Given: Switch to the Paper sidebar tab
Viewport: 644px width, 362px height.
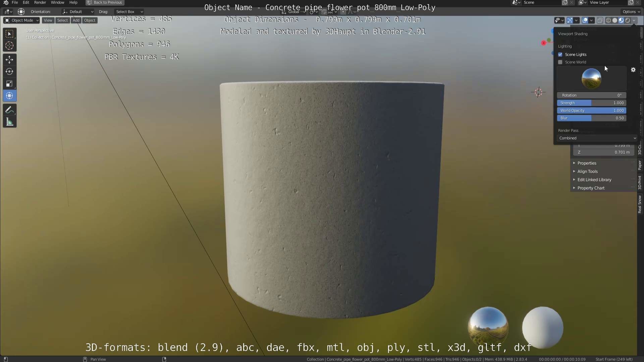Looking at the screenshot, I should click(640, 165).
